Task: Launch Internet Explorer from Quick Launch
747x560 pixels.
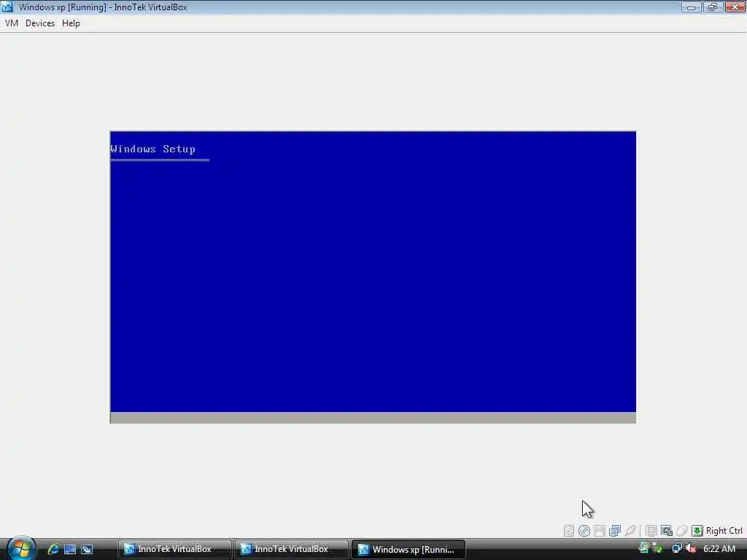Action: point(53,549)
